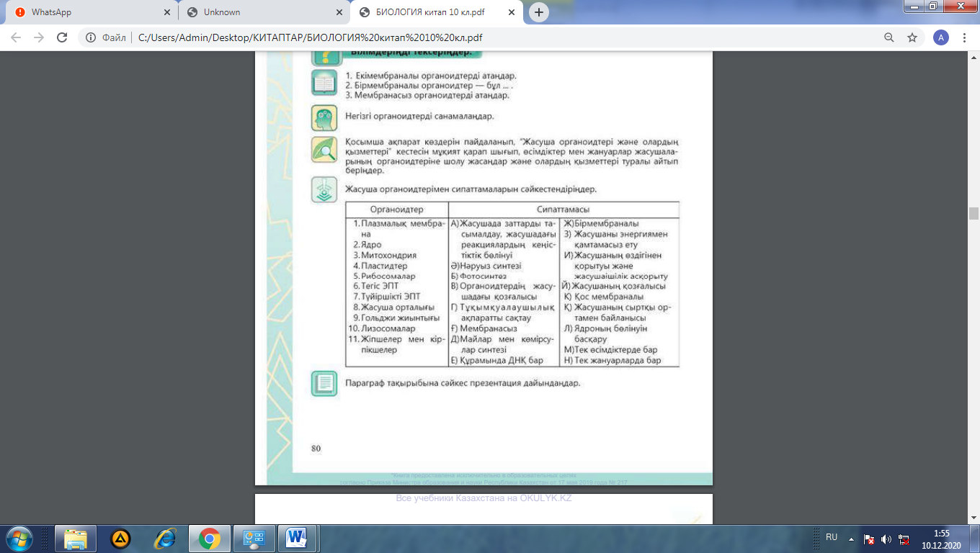The width and height of the screenshot is (980, 553).
Task: Click the row 5. Рибосомалар
Action: [x=384, y=276]
